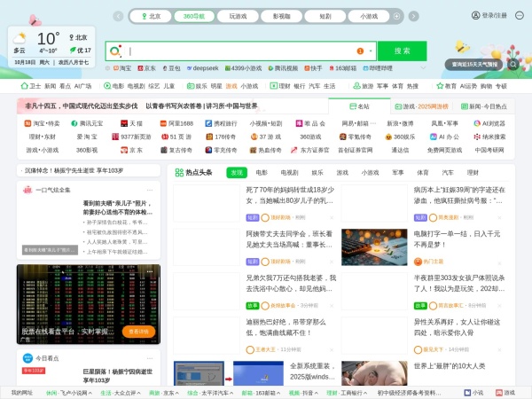The height and width of the screenshot is (399, 532).
Task: Open 阿里1688 site link
Action: coord(176,123)
